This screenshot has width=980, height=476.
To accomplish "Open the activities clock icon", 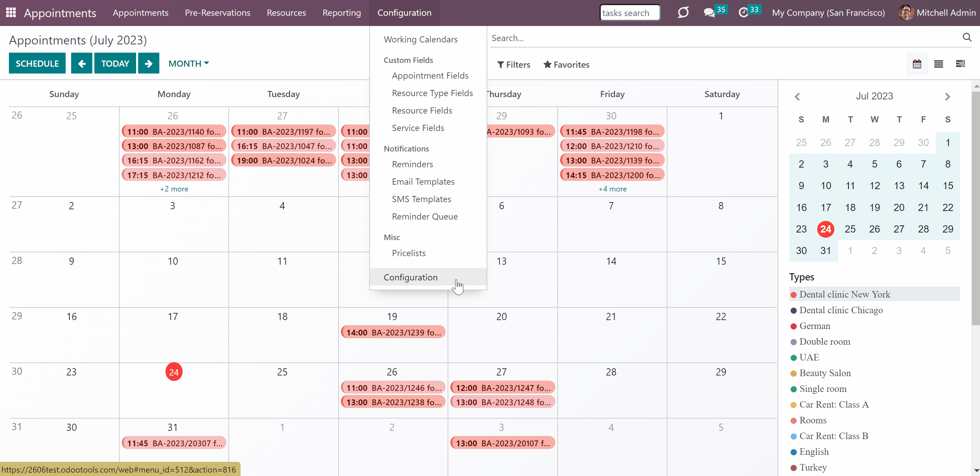I will [x=743, y=13].
